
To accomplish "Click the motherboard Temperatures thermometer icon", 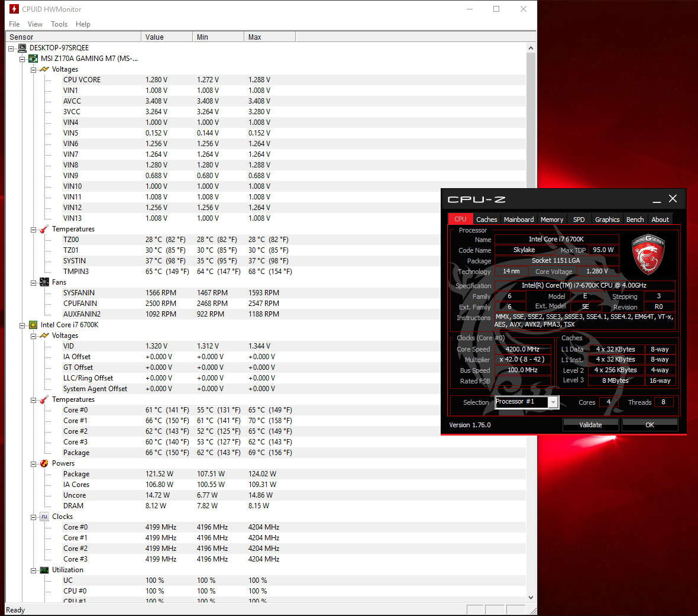I will tap(44, 229).
